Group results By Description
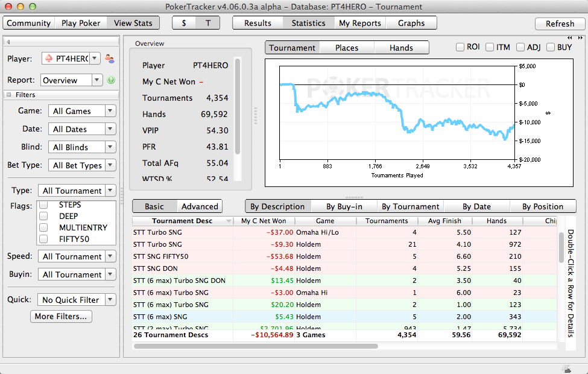The image size is (588, 374). (x=277, y=206)
